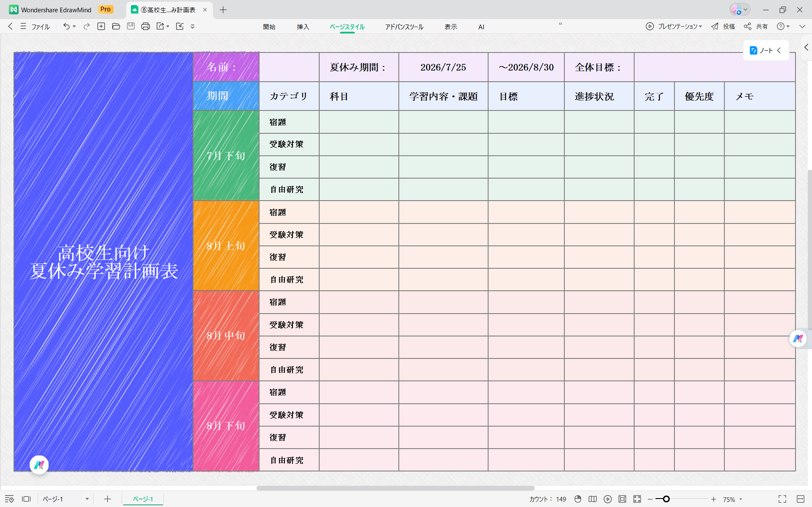The height and width of the screenshot is (507, 812).
Task: Open the ノート notes panel
Action: pos(765,50)
